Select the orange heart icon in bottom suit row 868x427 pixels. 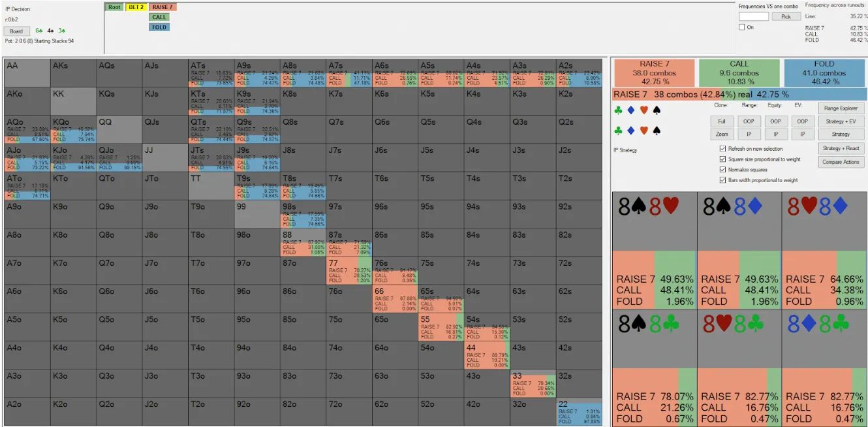643,131
